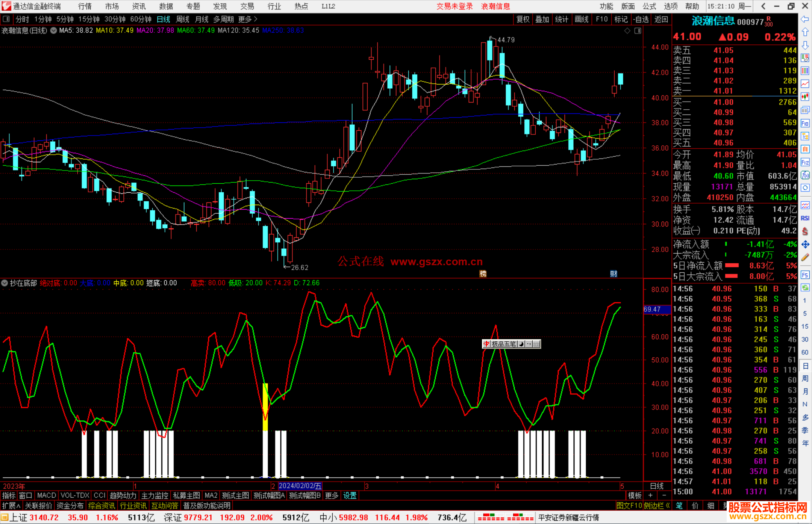
Task: Click the 设置 link in indicator tab bar
Action: pyautogui.click(x=349, y=495)
